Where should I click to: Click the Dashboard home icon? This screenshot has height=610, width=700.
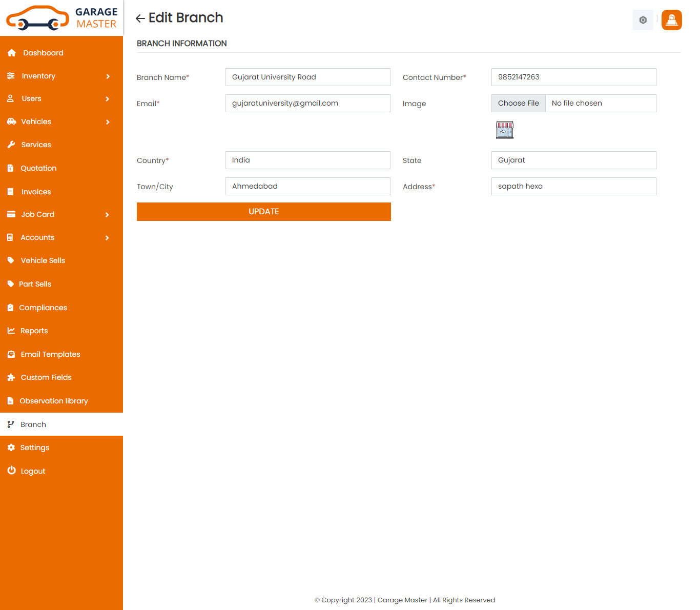(x=12, y=53)
